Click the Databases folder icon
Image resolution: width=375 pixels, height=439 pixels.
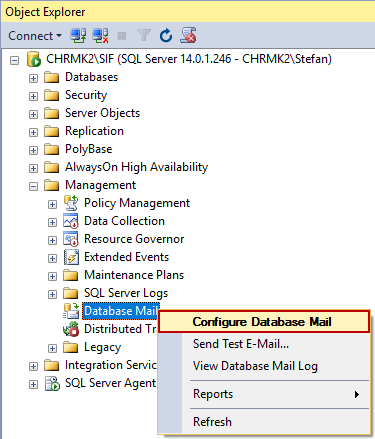pos(52,77)
